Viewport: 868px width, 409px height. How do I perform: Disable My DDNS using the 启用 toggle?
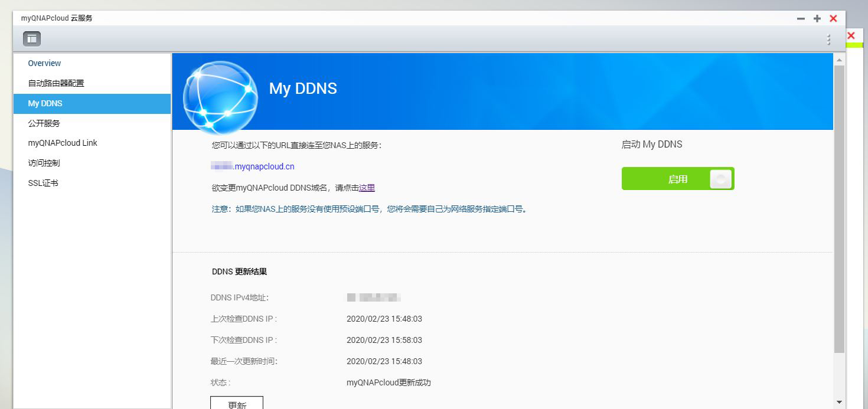tap(677, 178)
